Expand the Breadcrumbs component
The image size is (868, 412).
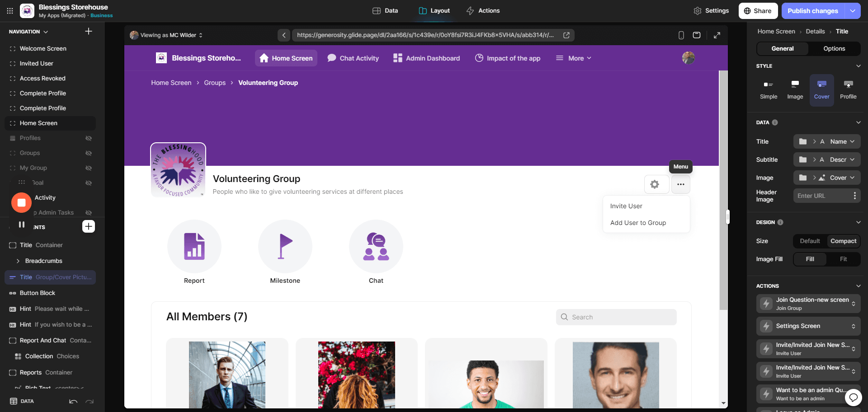click(x=18, y=261)
